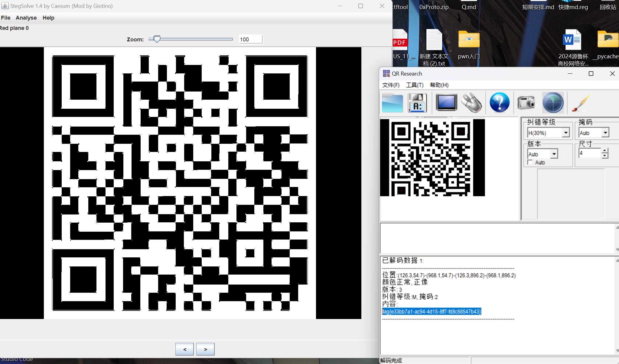Click the save floppy disk icon
The height and width of the screenshot is (364, 619).
click(417, 103)
